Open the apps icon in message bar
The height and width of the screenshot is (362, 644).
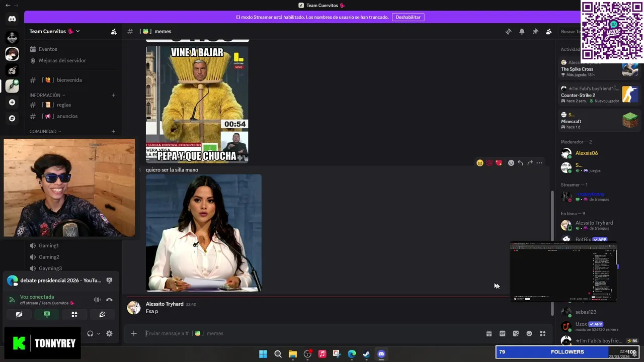(543, 333)
